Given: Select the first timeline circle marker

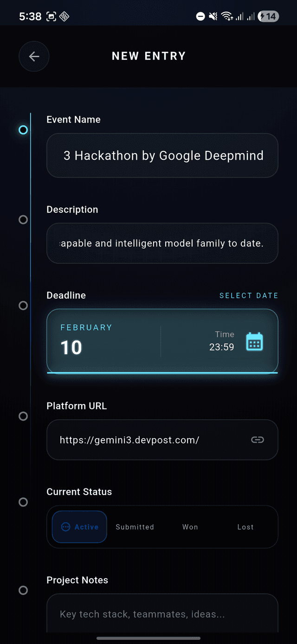Looking at the screenshot, I should click(x=23, y=130).
